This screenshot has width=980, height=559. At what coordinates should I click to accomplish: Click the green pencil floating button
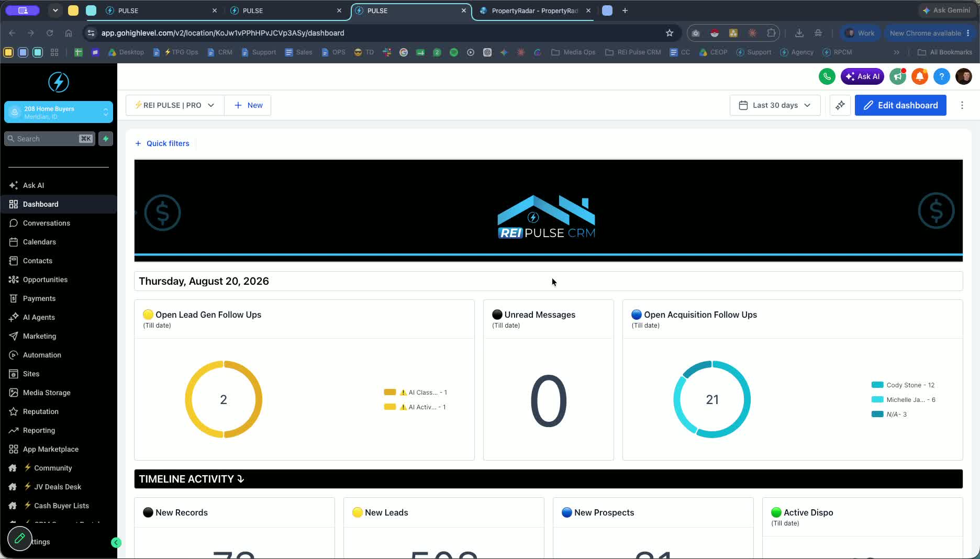tap(20, 539)
